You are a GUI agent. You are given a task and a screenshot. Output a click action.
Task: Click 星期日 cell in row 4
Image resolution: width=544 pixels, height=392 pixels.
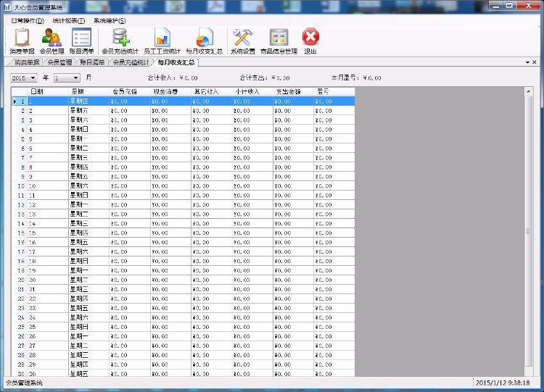[89, 130]
